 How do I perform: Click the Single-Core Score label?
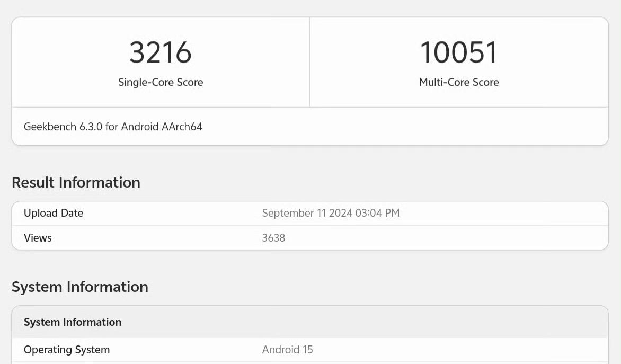click(161, 82)
